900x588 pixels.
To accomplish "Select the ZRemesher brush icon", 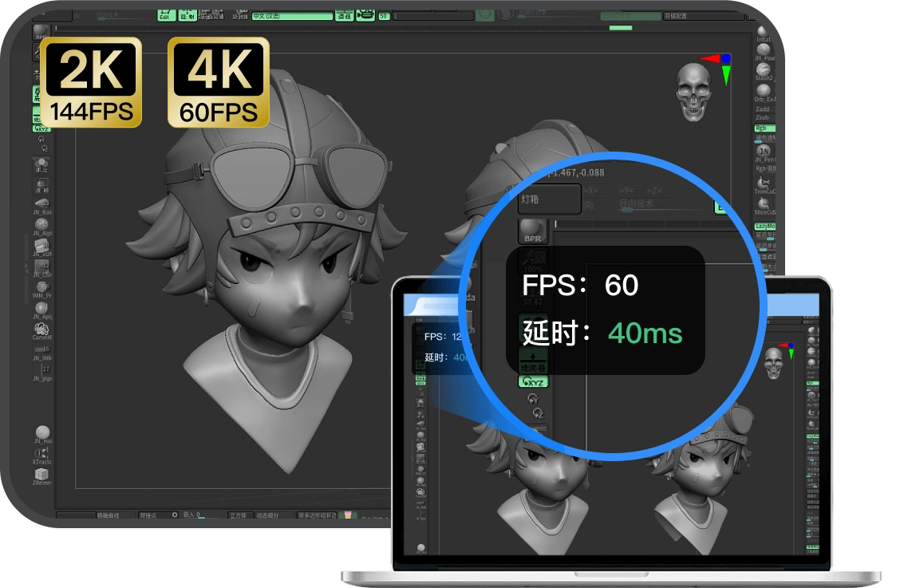I will pyautogui.click(x=41, y=475).
